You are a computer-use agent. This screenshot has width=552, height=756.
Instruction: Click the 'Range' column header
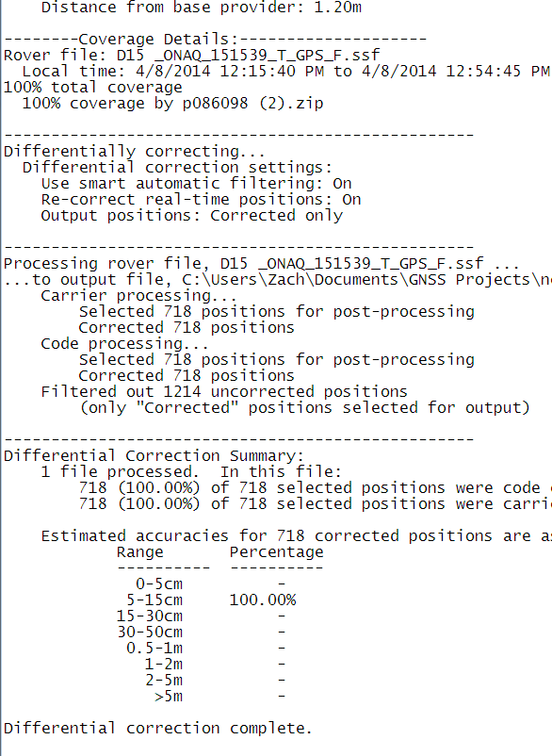(140, 552)
